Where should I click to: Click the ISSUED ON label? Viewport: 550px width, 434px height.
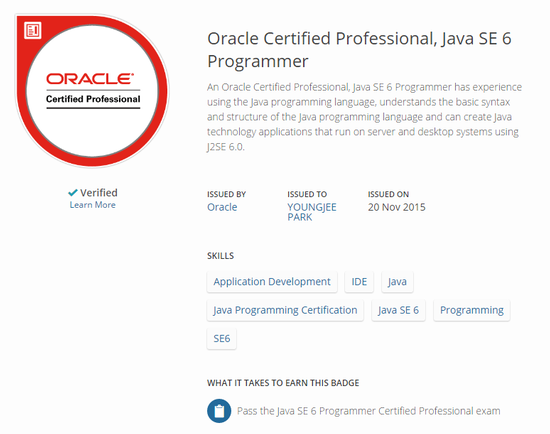coord(388,194)
